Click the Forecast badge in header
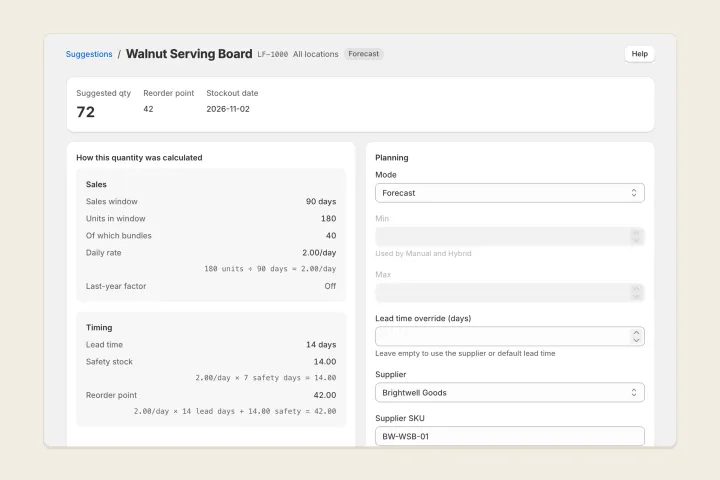This screenshot has height=480, width=720. (364, 54)
